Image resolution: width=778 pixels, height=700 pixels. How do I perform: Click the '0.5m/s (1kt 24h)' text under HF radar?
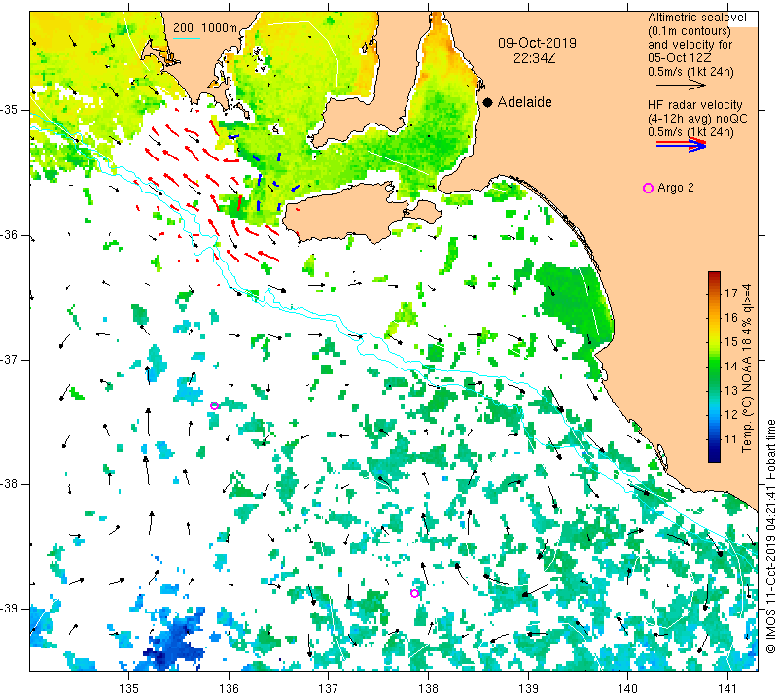point(690,132)
